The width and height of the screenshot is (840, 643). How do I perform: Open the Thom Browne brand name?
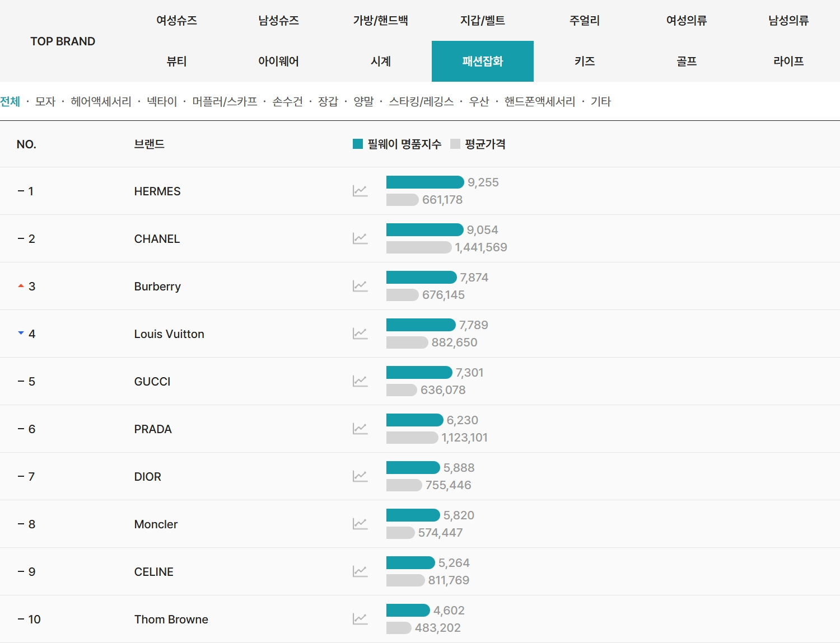(x=171, y=619)
